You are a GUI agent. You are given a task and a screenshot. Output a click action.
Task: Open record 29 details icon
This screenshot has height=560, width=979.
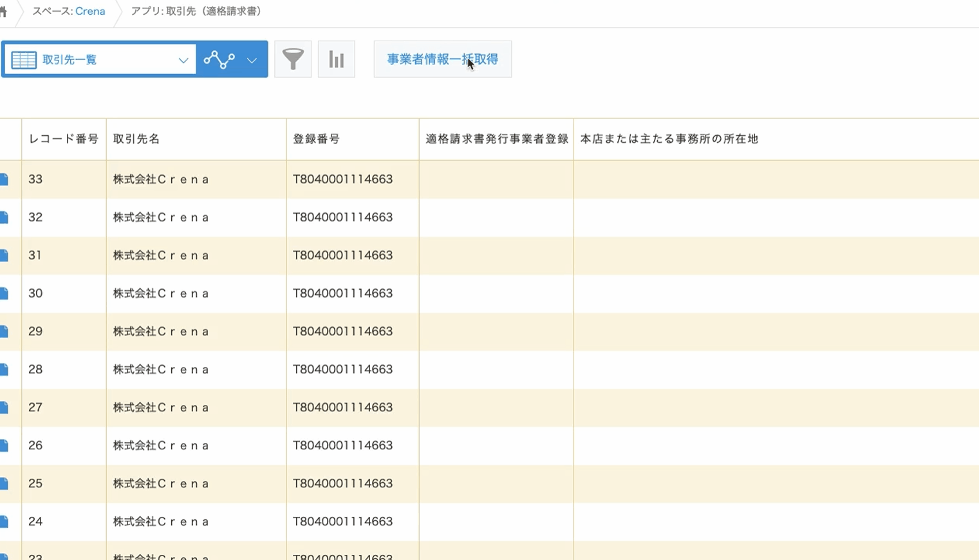coord(5,331)
